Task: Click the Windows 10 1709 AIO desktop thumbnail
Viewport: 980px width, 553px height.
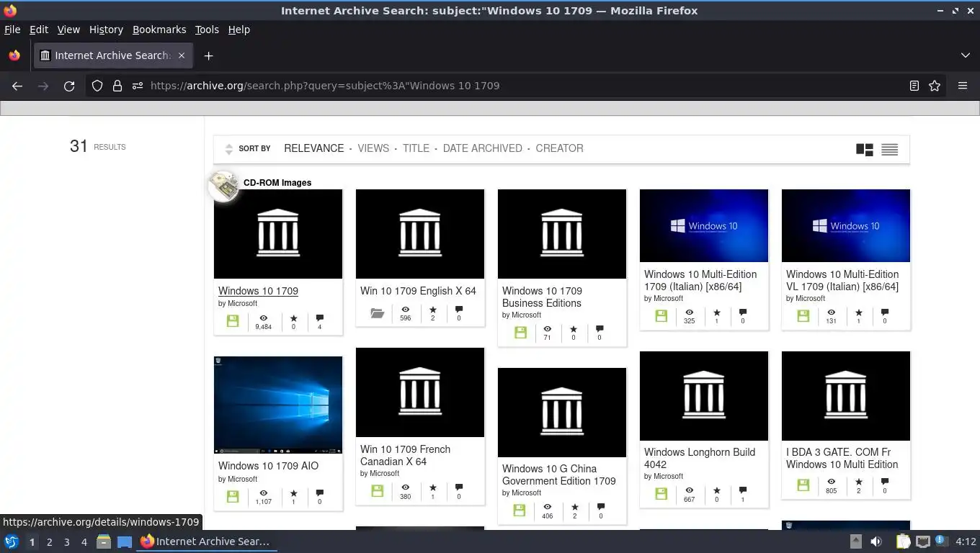Action: [278, 405]
